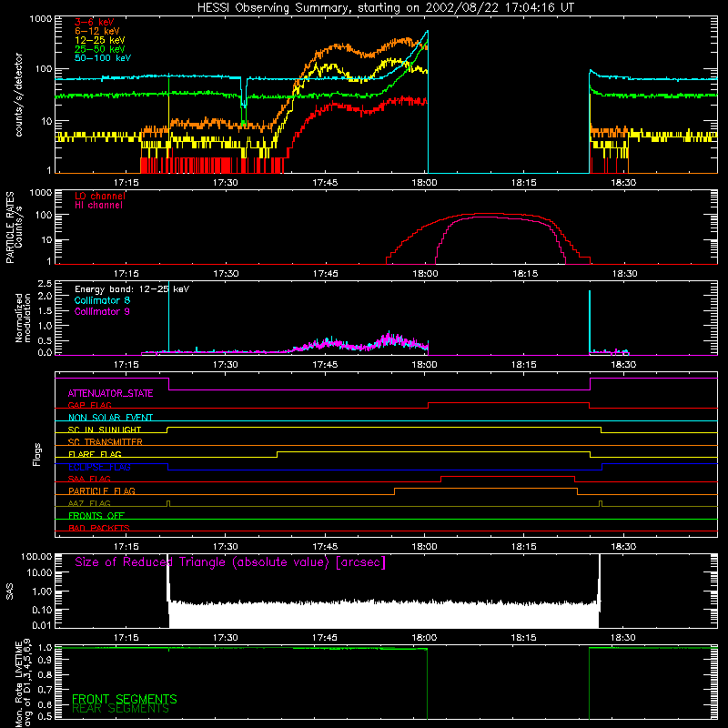Select the FLARE_FLAG label
Image resolution: width=728 pixels, height=728 pixels.
[95, 454]
